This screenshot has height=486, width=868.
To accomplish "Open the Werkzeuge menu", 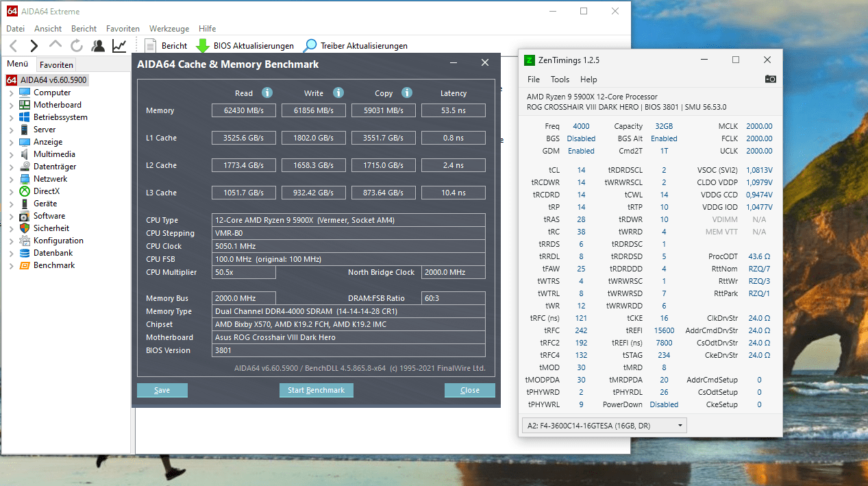I will pyautogui.click(x=169, y=29).
